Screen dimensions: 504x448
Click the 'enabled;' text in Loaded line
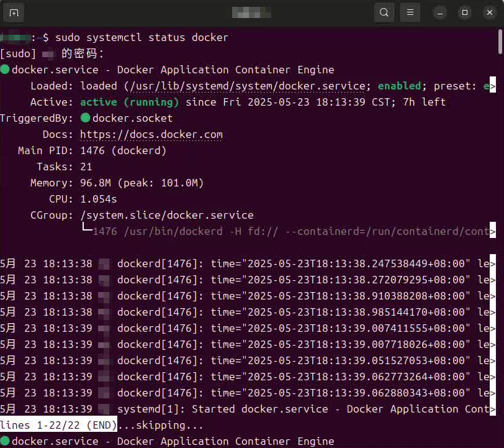coord(402,86)
